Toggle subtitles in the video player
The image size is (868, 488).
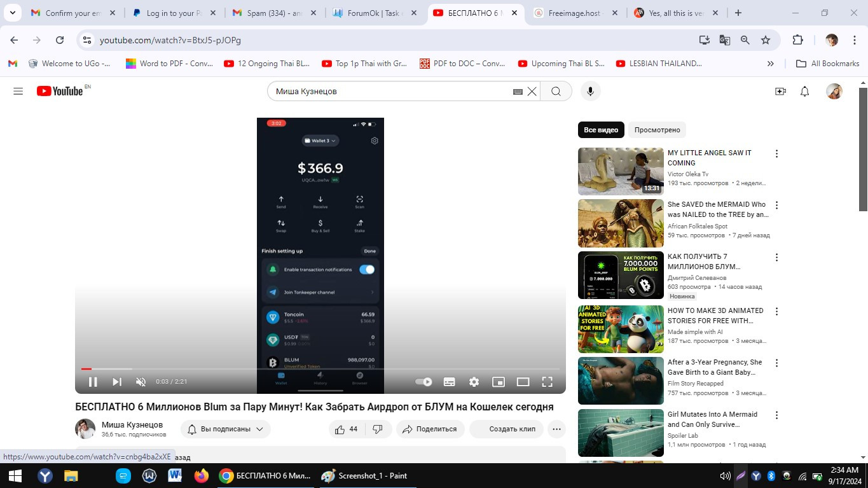click(449, 382)
